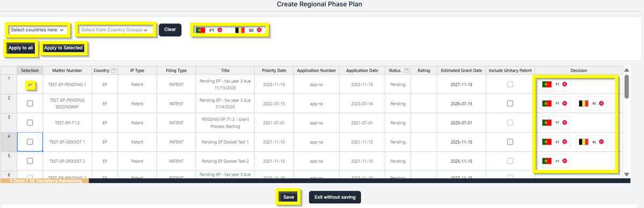Enable Include Unitary Patent for TEST-EP-PENDING SECONDARY
Viewport: 644px width, 208px height.
[x=510, y=104]
